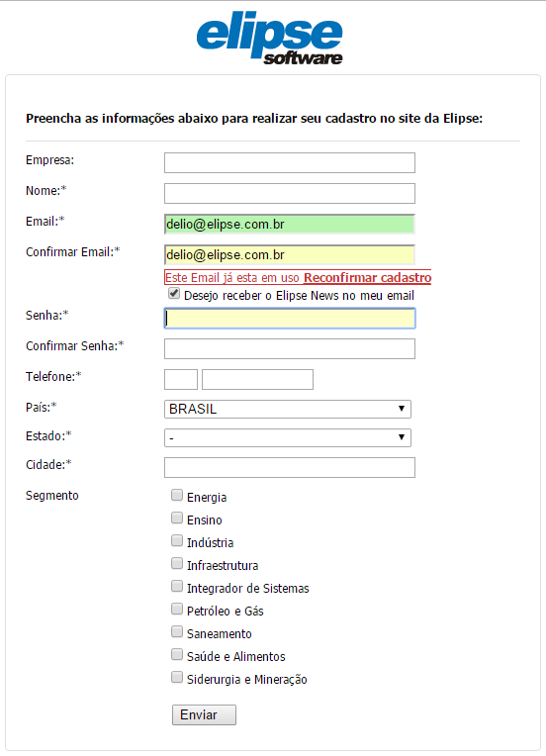Check the Integrador de Sistemas option
This screenshot has width=546, height=756.
tap(177, 586)
